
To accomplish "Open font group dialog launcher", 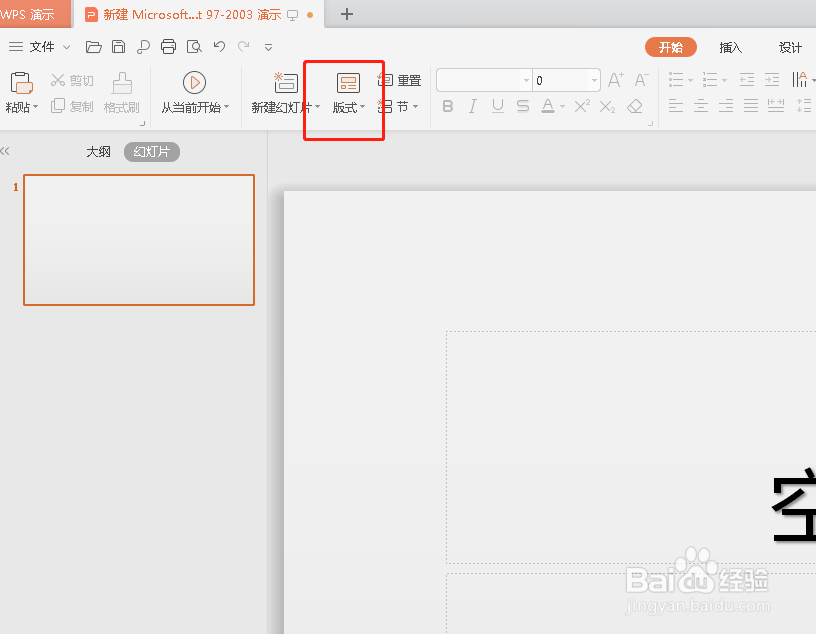I will tap(650, 123).
